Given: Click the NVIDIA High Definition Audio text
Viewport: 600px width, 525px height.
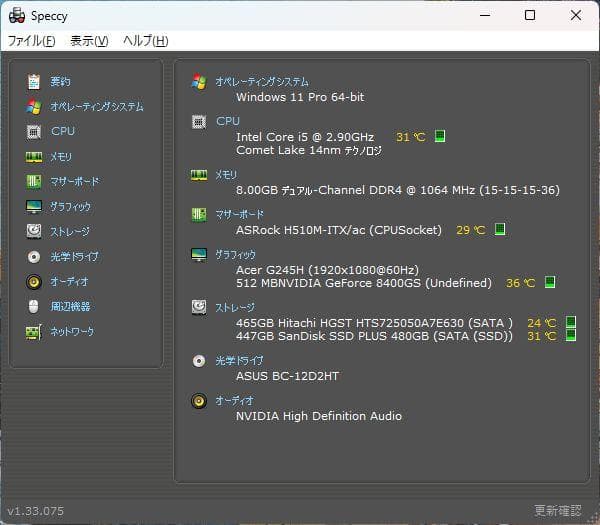Looking at the screenshot, I should click(x=319, y=416).
